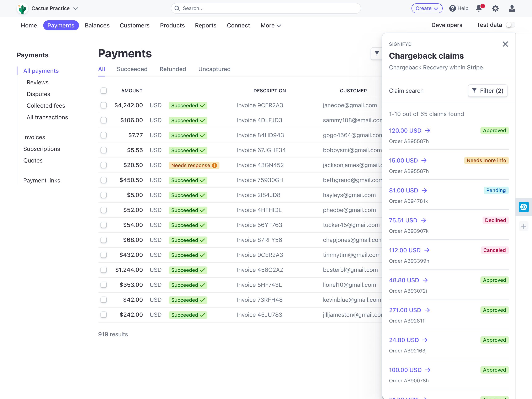The height and width of the screenshot is (399, 532).
Task: Open the Create dropdown
Action: [x=427, y=8]
